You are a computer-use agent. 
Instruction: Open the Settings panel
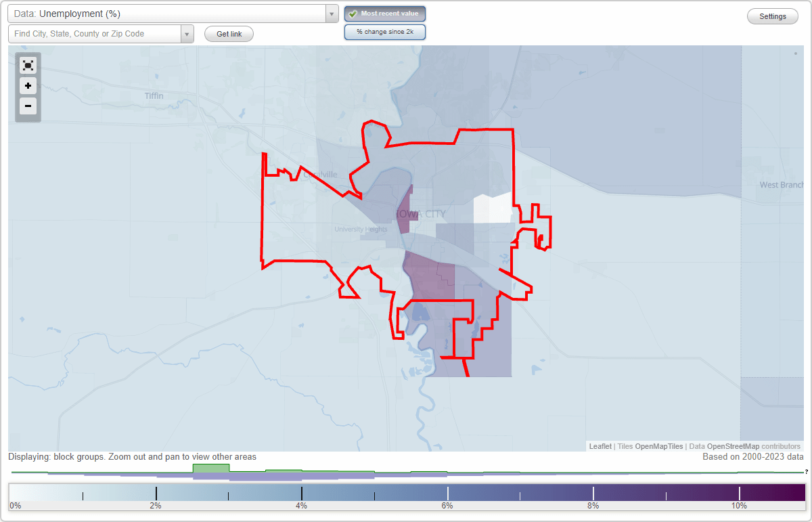772,16
